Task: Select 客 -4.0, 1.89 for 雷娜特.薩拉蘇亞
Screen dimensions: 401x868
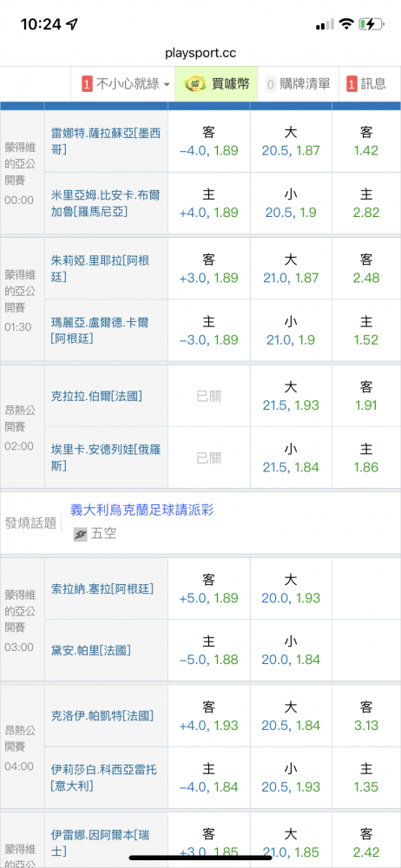Action: click(209, 141)
